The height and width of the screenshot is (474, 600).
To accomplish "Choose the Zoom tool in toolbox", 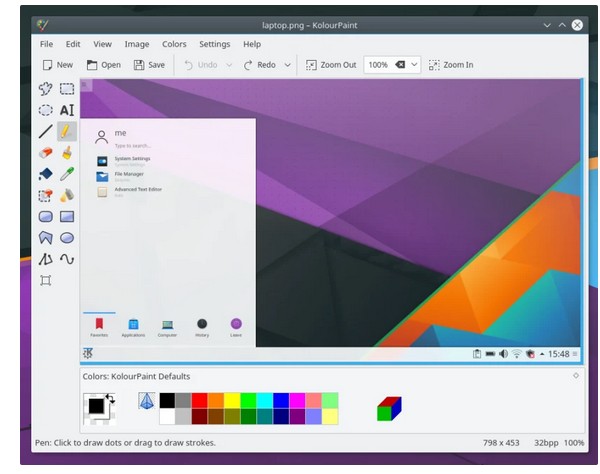I will (46, 281).
